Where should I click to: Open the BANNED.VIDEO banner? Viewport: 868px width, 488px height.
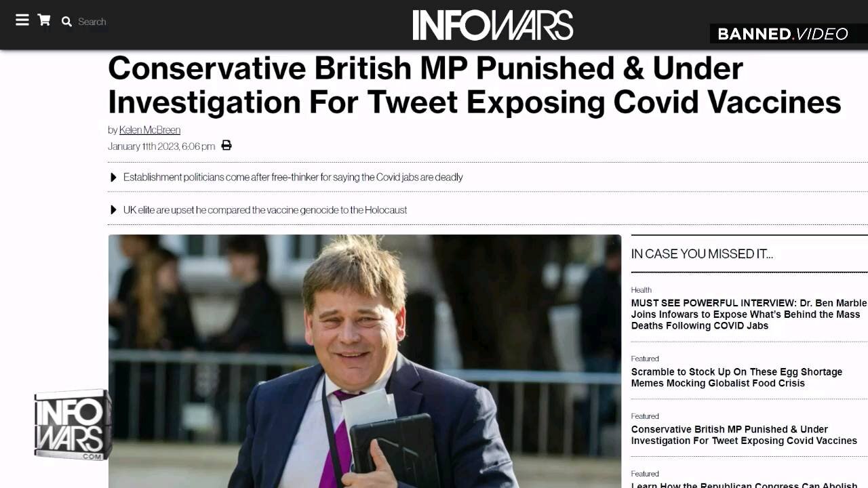pos(784,34)
